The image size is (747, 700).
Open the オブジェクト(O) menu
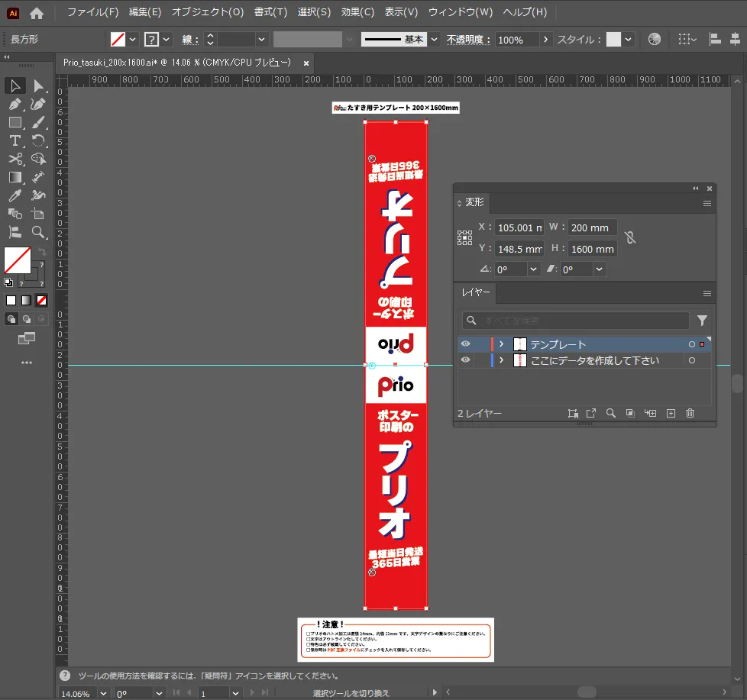click(208, 12)
